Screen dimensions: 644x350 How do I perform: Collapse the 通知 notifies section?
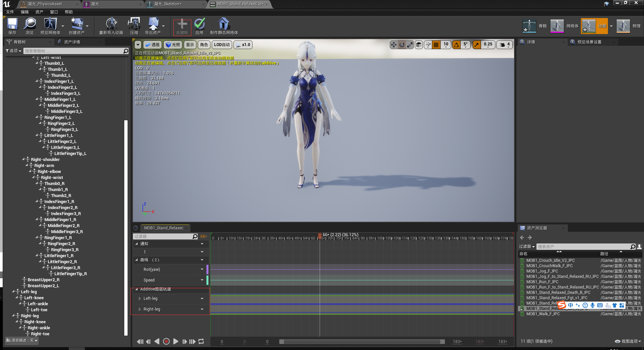(137, 244)
